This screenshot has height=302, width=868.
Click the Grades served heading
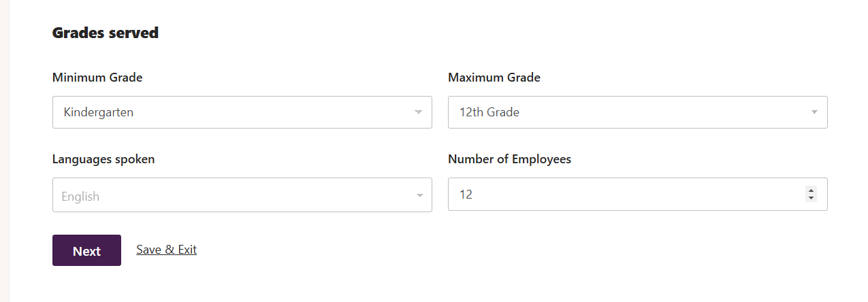click(x=106, y=33)
